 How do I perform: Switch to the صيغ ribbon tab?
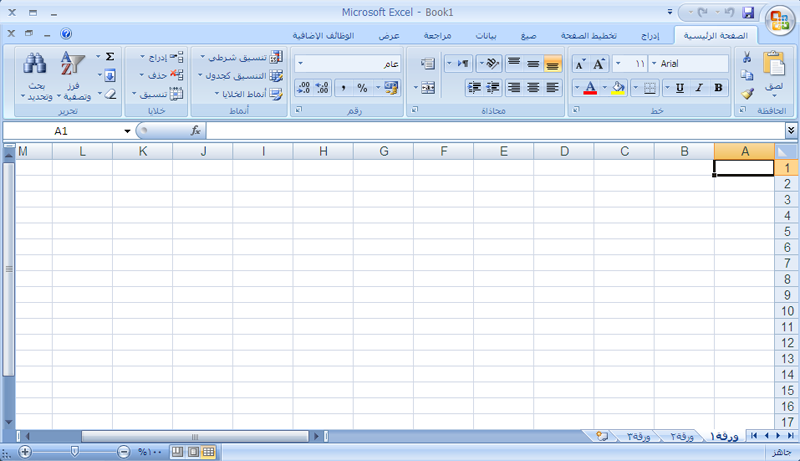(529, 36)
